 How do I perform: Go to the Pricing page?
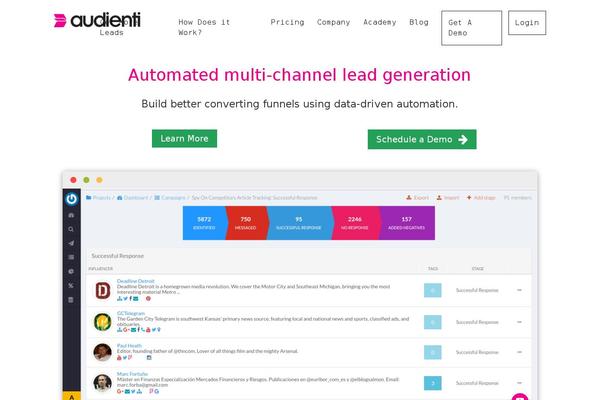287,22
